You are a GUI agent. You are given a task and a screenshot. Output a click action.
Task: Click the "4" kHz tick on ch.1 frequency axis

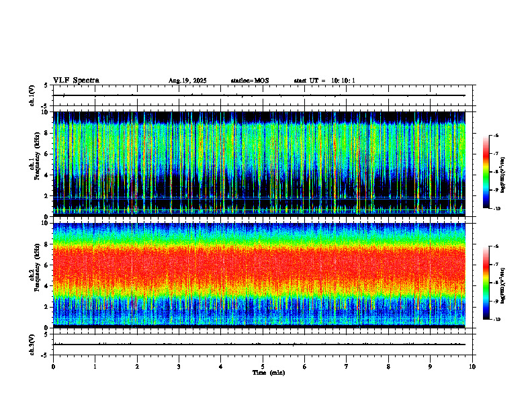(47, 175)
